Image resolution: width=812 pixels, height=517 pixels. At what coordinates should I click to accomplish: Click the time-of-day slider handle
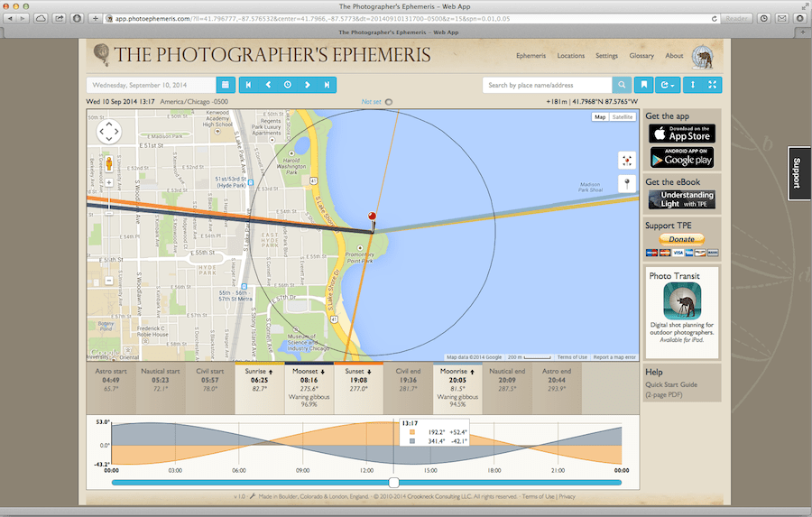393,483
